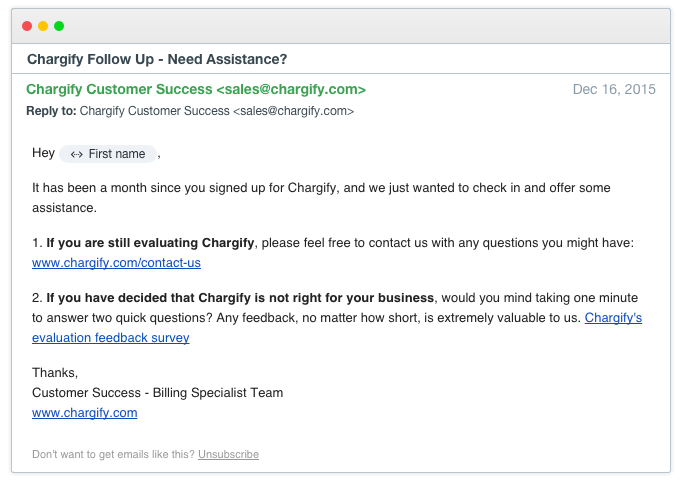This screenshot has width=681, height=483.
Task: Click the Dec 16, 2015 date
Action: pos(614,89)
